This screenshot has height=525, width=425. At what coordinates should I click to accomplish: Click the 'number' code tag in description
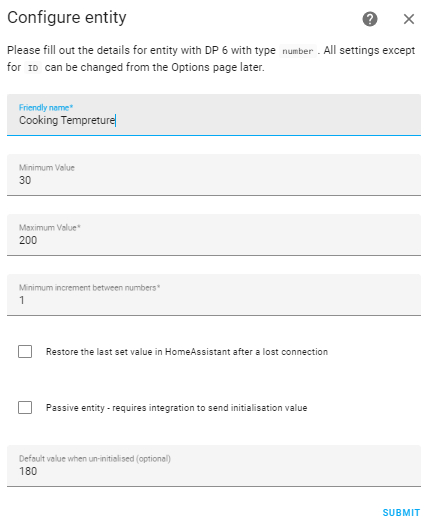click(297, 51)
